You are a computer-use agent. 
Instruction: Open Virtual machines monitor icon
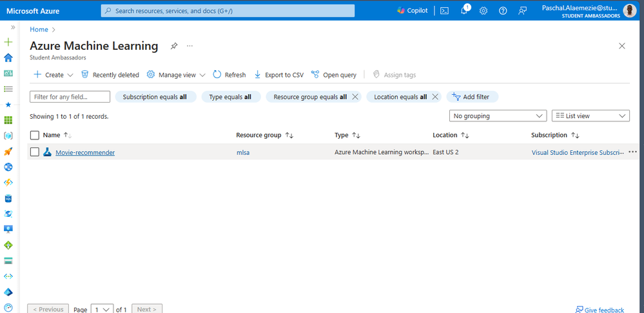click(8, 229)
